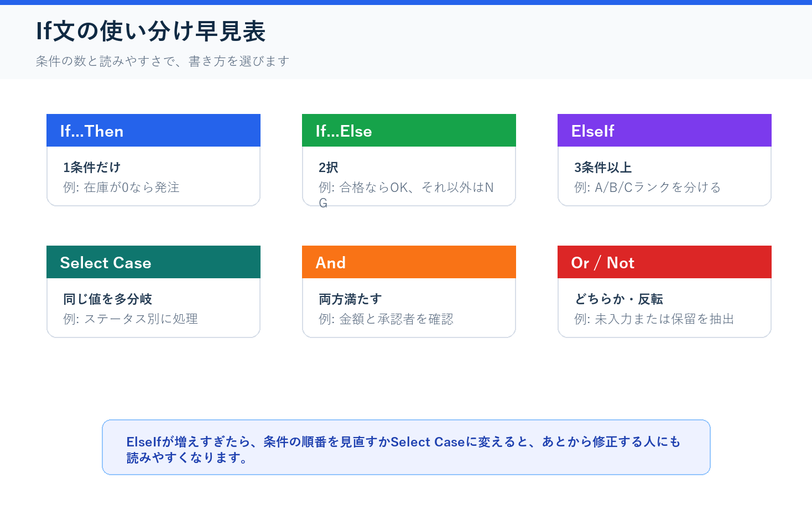Click the purple 'ElseIf' card header

coord(664,131)
